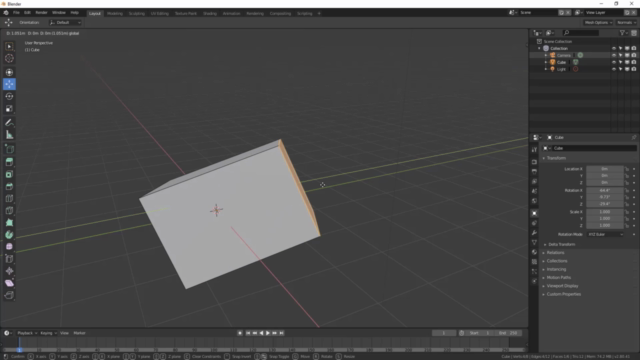Activate the Extrude Region tool
640x360 pixels.
coord(9,162)
